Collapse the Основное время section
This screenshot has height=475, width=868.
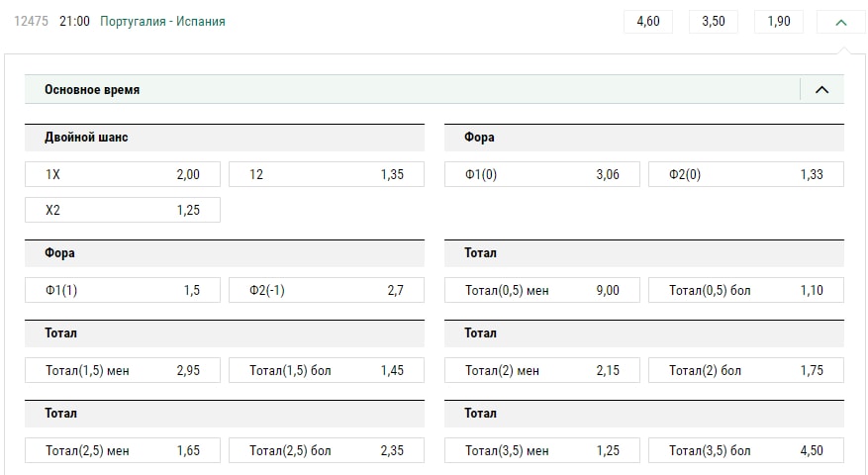821,90
